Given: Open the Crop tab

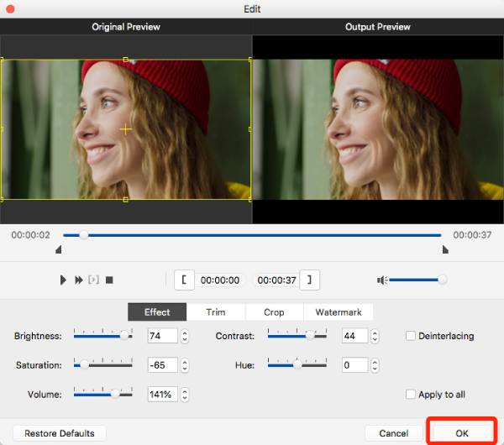Looking at the screenshot, I should pos(274,312).
